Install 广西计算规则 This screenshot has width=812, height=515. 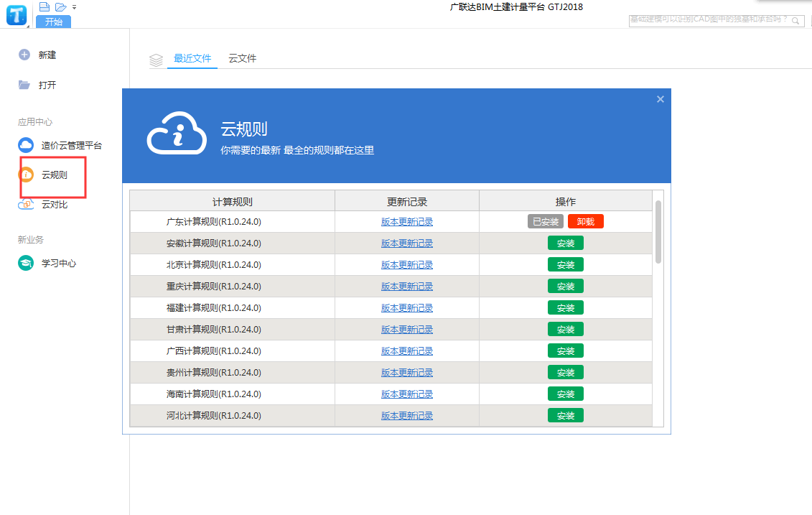pos(566,351)
